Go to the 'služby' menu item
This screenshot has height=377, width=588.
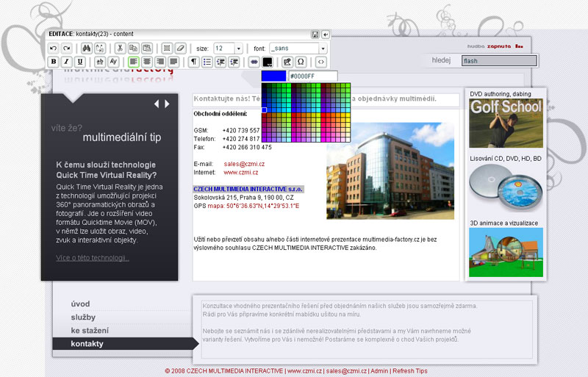pyautogui.click(x=83, y=317)
